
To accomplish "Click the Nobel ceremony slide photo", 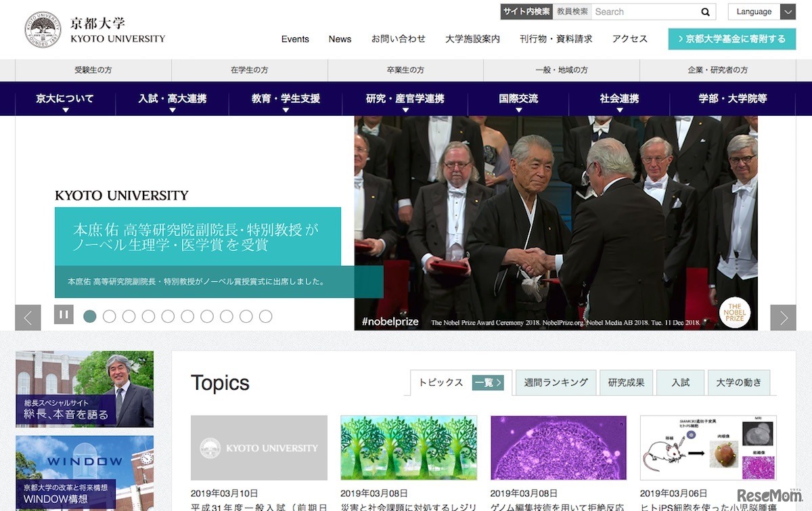I will pos(556,223).
